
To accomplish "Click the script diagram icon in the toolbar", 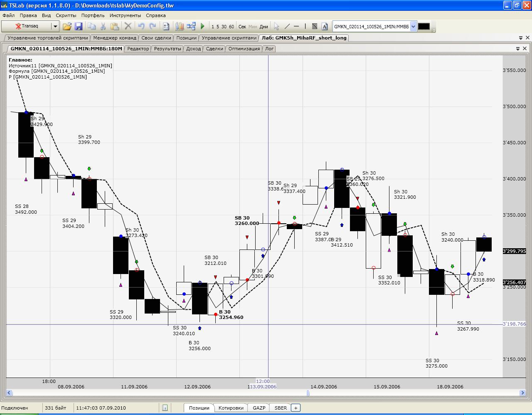I will pyautogui.click(x=191, y=26).
